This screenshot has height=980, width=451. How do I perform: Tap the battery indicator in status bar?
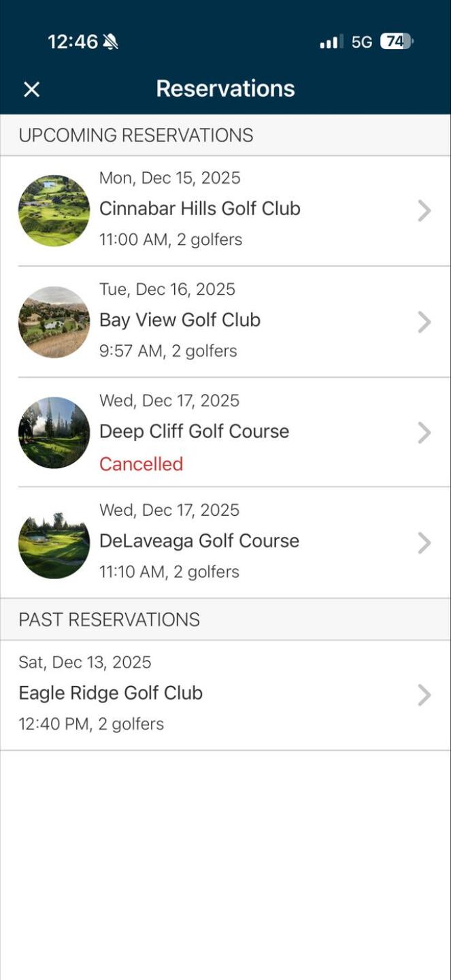(x=397, y=42)
